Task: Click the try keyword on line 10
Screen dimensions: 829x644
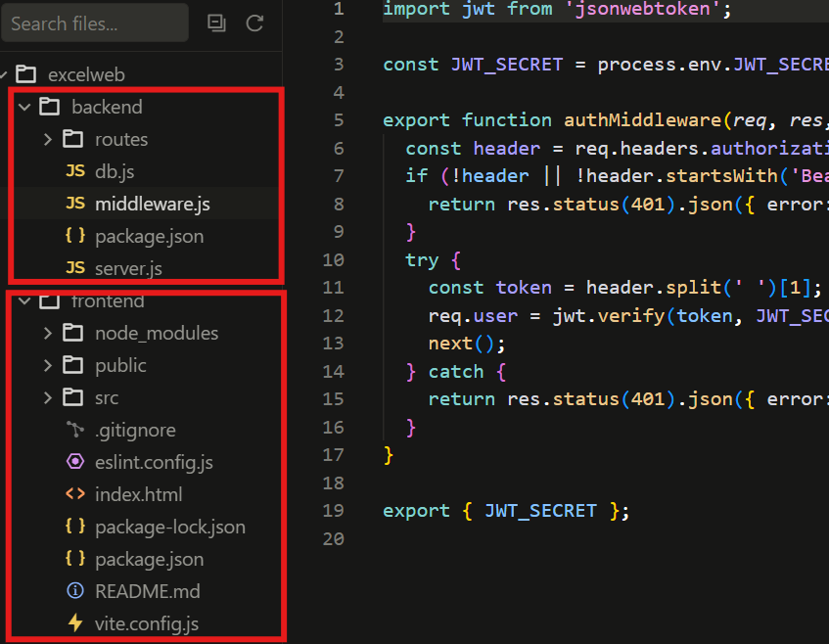Action: pyautogui.click(x=422, y=260)
